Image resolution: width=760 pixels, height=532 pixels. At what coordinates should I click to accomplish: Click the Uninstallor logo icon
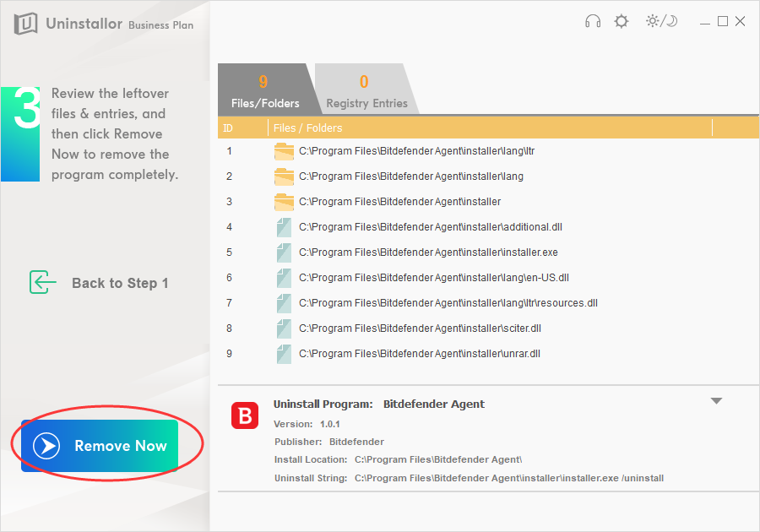tap(25, 24)
